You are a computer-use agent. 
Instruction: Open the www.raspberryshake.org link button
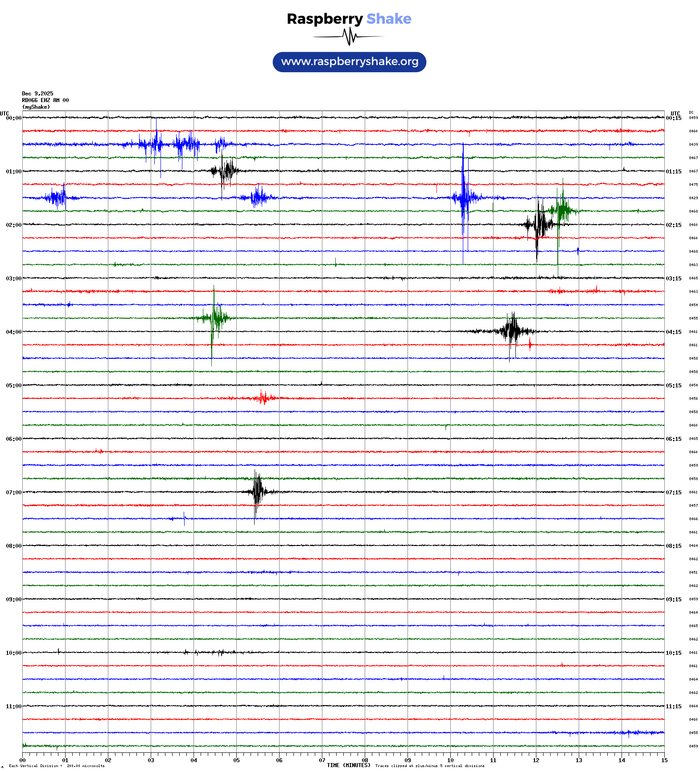(x=349, y=62)
